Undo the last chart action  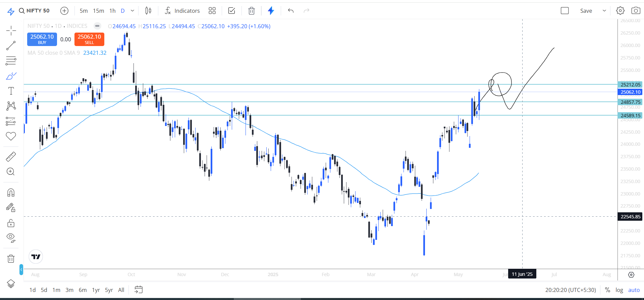[291, 11]
